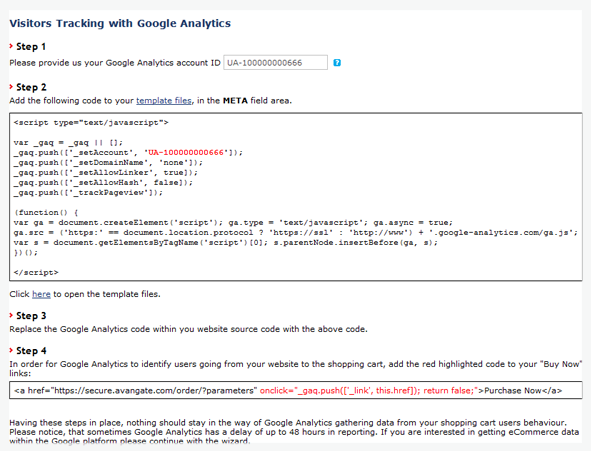Image resolution: width=591 pixels, height=451 pixels.
Task: Click the 'ga.src' code line
Action: pos(296,232)
